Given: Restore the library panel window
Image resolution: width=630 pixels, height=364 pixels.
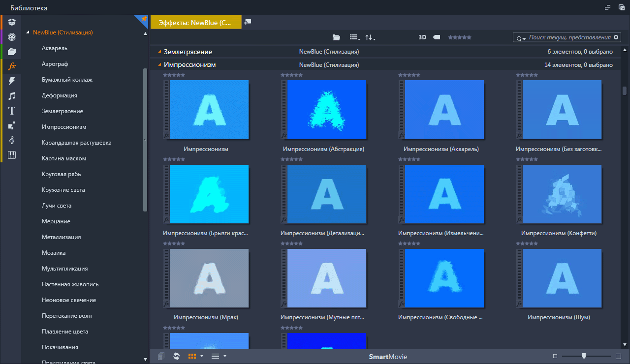Looking at the screenshot, I should (x=607, y=7).
